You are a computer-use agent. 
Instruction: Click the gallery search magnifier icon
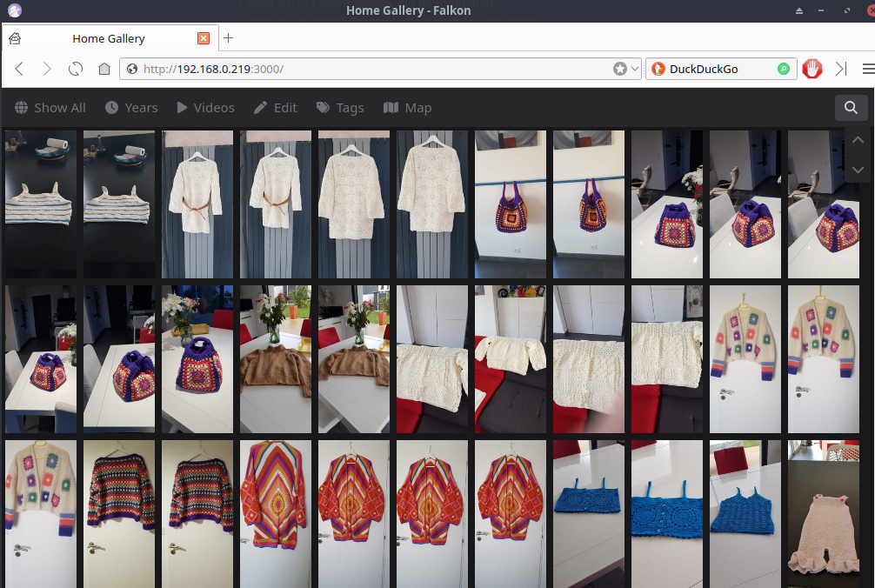[x=850, y=108]
